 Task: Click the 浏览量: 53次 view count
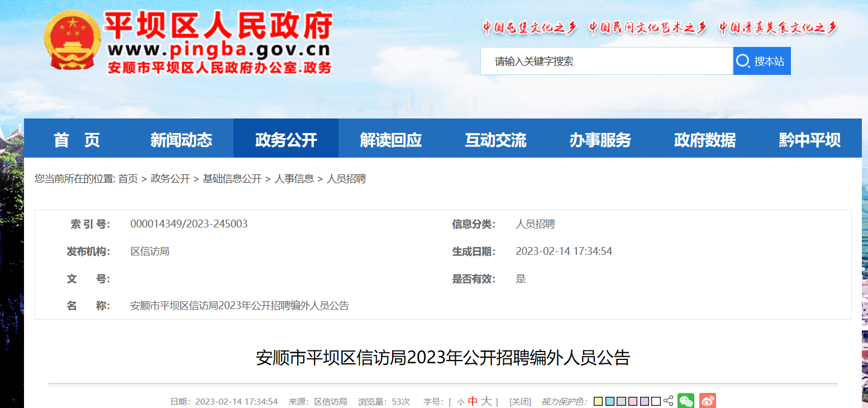[384, 402]
